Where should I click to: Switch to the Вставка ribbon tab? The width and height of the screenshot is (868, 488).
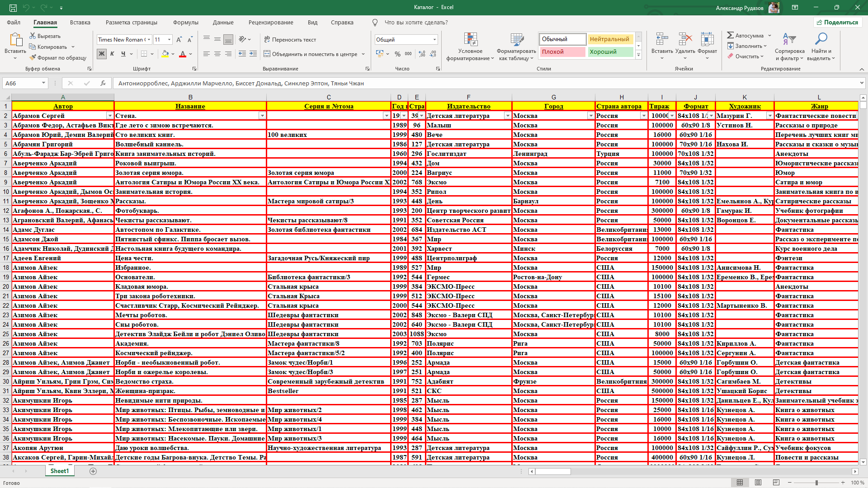(x=80, y=23)
